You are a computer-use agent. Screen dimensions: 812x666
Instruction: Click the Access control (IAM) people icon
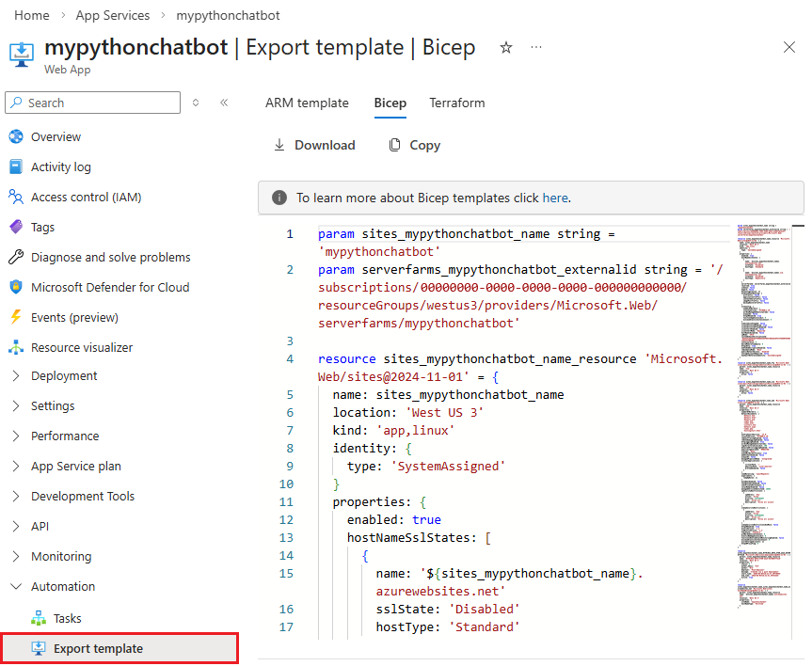16,197
